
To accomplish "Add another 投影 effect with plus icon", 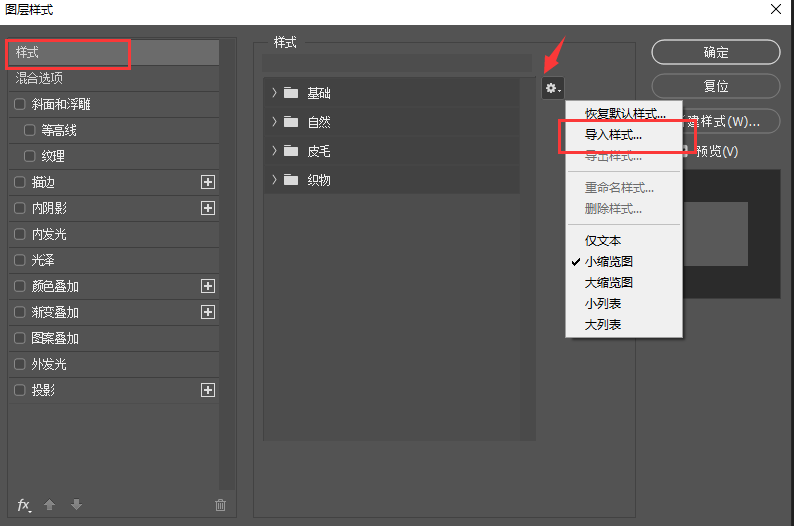I will [208, 390].
